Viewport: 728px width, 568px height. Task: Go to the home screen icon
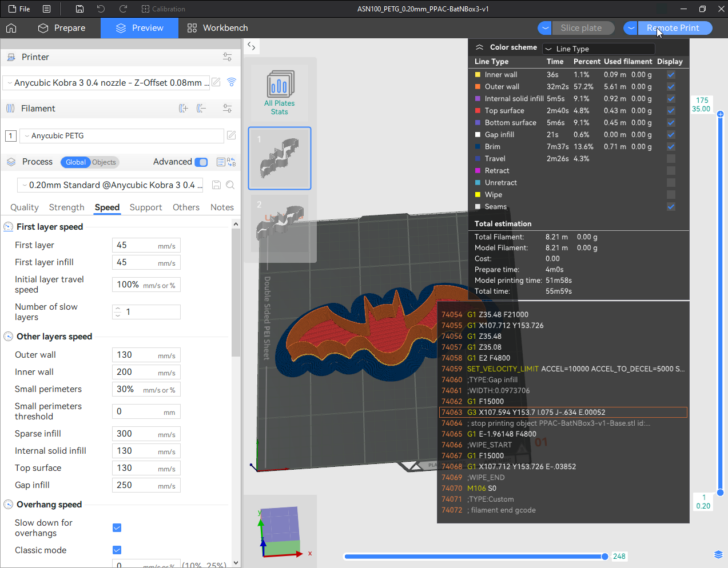coord(11,28)
